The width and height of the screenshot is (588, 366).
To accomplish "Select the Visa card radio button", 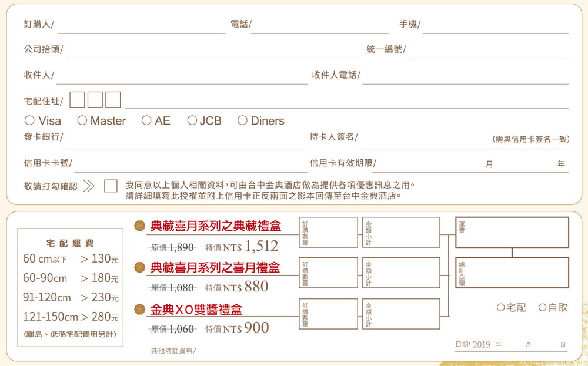I will 29,120.
